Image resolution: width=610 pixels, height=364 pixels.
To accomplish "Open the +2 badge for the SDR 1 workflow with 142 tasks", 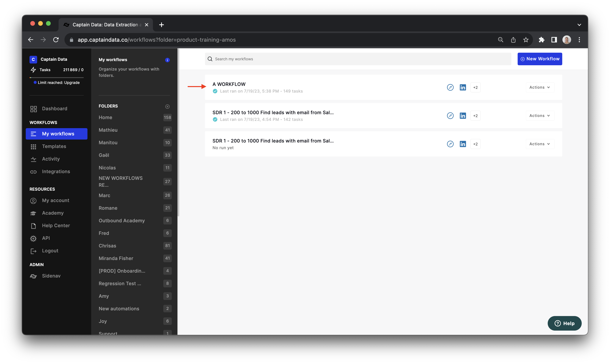I will (x=475, y=116).
